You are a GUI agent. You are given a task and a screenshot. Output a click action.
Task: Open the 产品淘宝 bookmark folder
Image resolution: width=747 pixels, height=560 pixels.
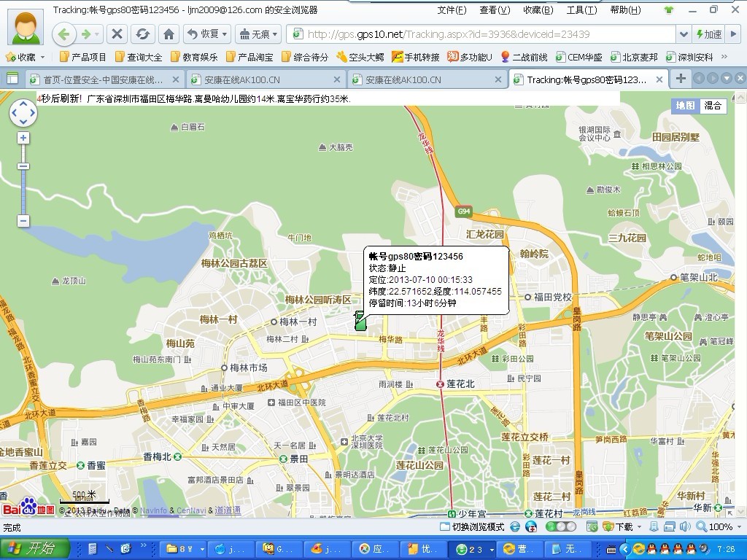tap(249, 57)
